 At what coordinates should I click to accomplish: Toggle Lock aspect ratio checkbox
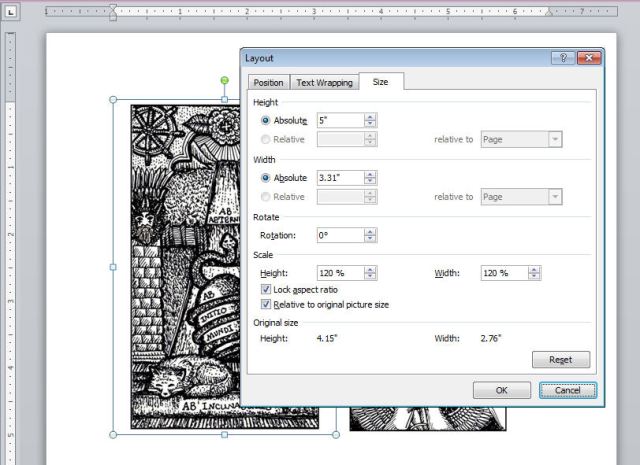265,289
